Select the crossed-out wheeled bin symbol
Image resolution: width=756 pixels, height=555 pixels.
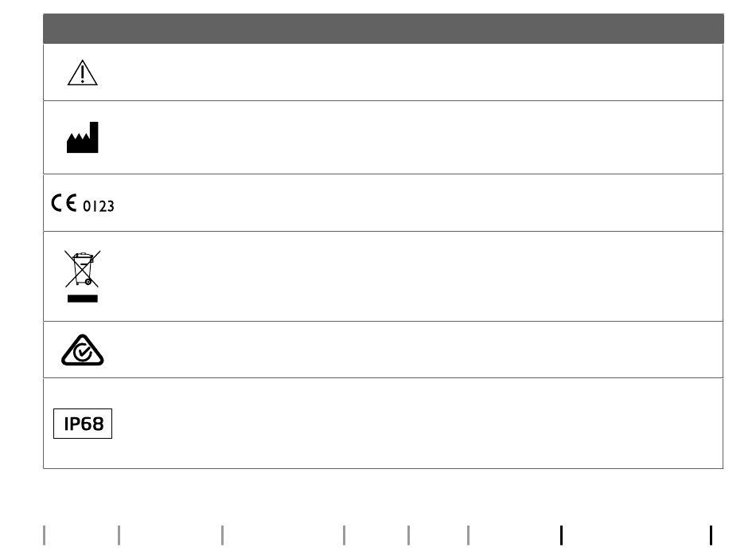tap(83, 268)
